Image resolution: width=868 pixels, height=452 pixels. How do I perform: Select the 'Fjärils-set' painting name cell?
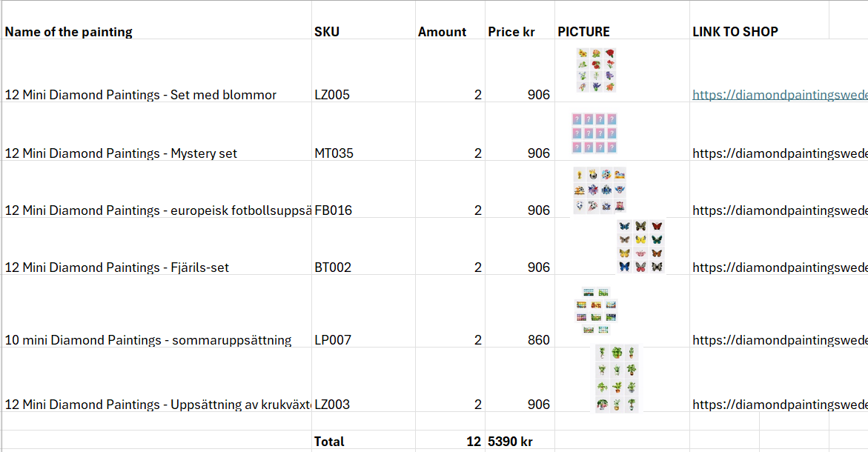[x=117, y=267]
